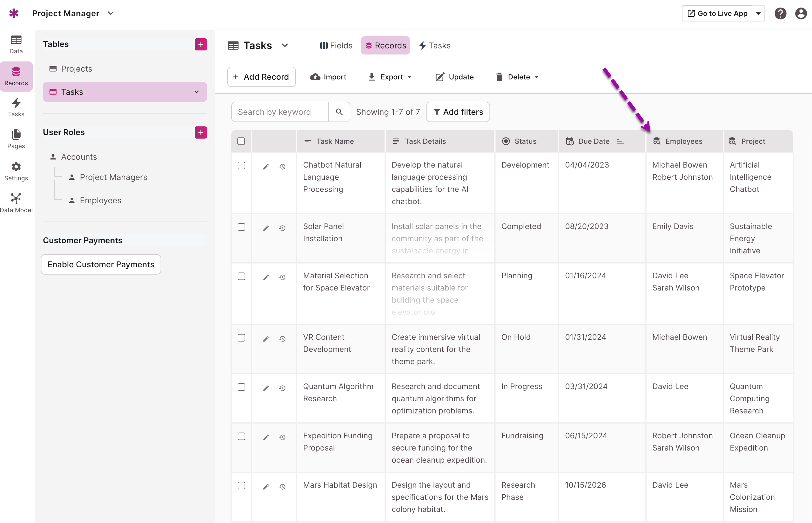Switch to the Tasks tab with lightning icon

[x=434, y=46]
